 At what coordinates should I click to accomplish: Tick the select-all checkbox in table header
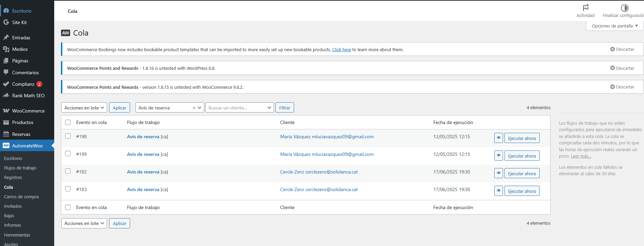pyautogui.click(x=68, y=122)
